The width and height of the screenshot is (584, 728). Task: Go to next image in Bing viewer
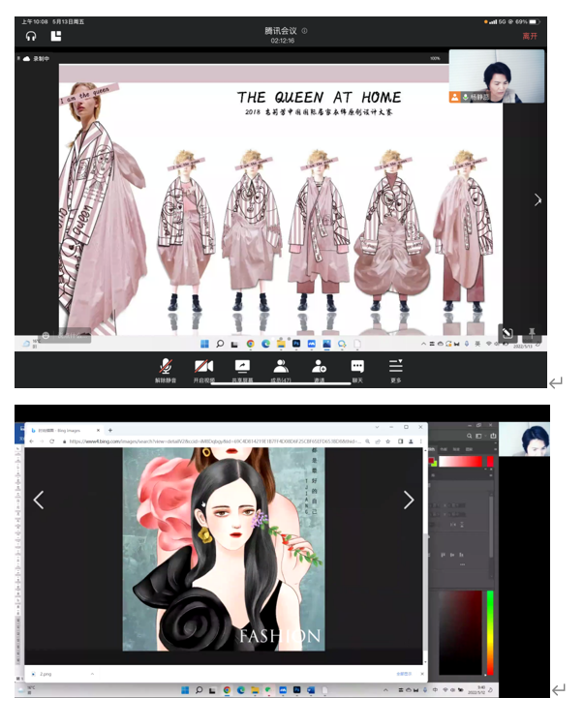click(x=408, y=500)
